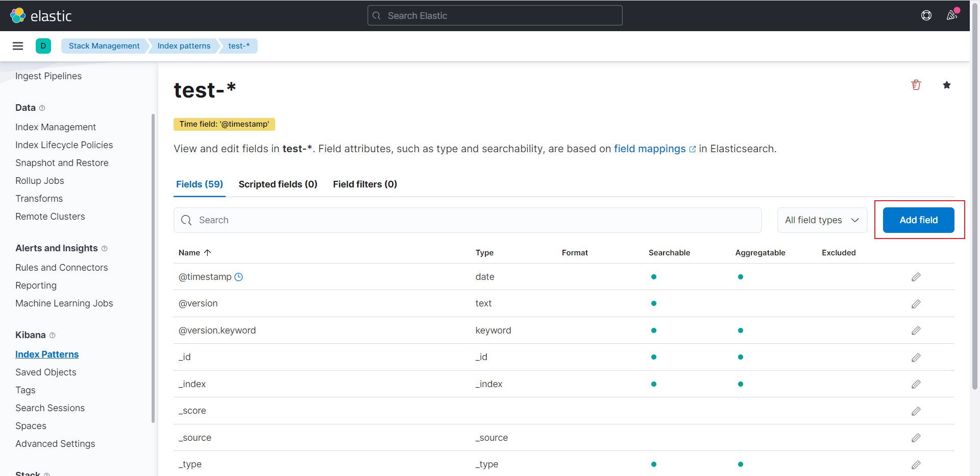The height and width of the screenshot is (476, 980).
Task: Edit the @version.keyword field pencil icon
Action: pos(916,330)
